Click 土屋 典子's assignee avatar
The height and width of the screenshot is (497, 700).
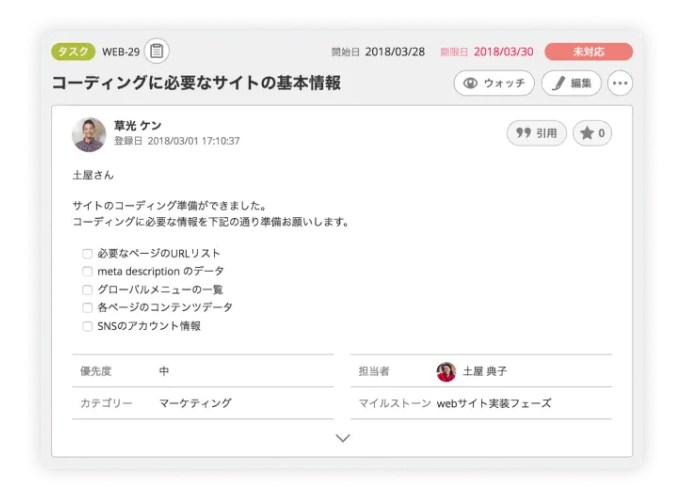click(x=446, y=372)
